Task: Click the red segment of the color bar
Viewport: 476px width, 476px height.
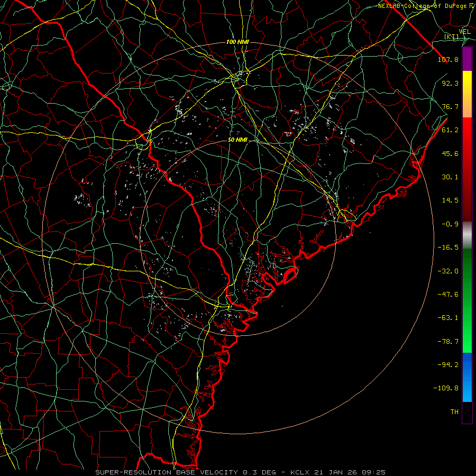Action: pos(467,169)
